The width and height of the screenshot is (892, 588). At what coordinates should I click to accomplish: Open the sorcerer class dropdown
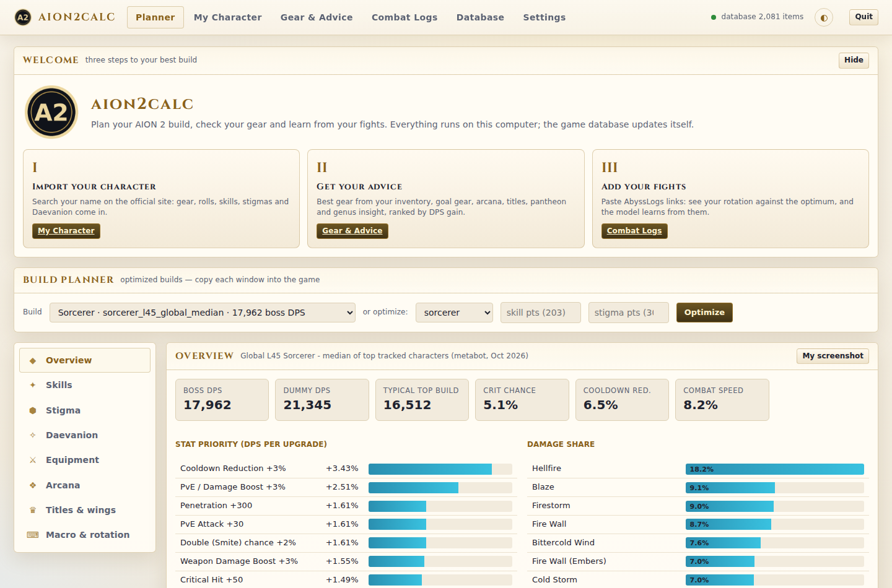coord(454,313)
